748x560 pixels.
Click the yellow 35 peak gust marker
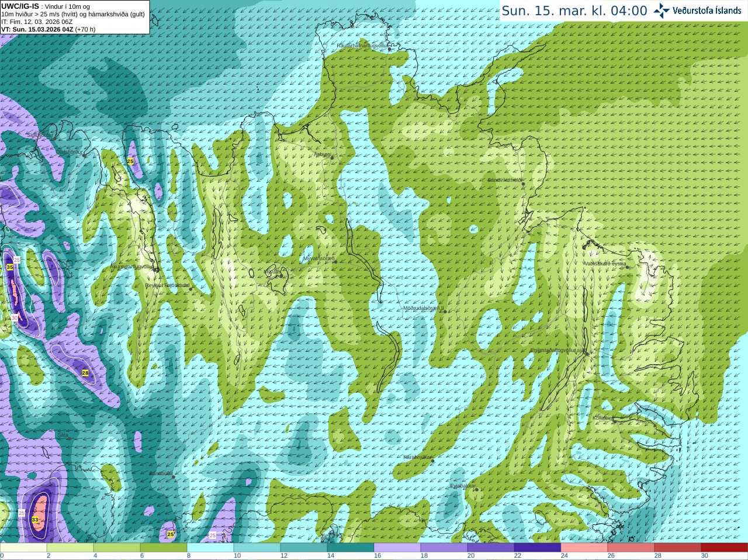click(x=10, y=267)
